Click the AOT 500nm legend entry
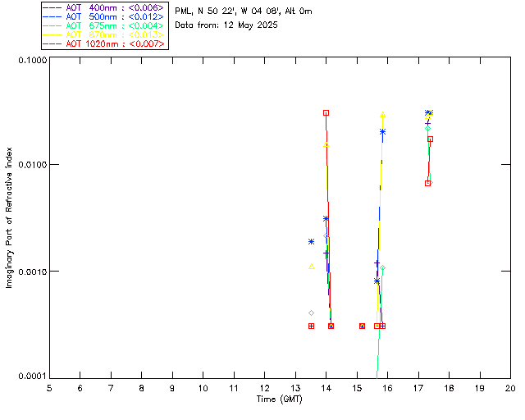The width and height of the screenshot is (525, 420). click(x=103, y=16)
